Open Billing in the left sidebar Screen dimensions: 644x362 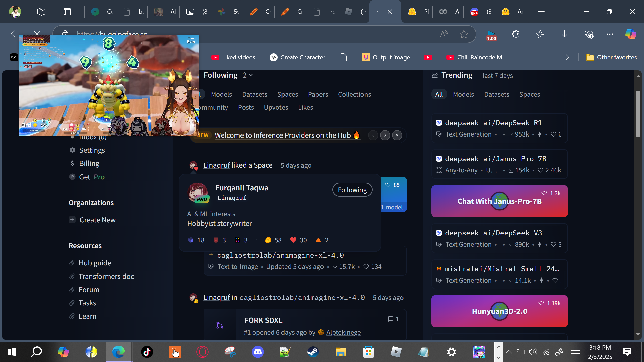click(85, 164)
